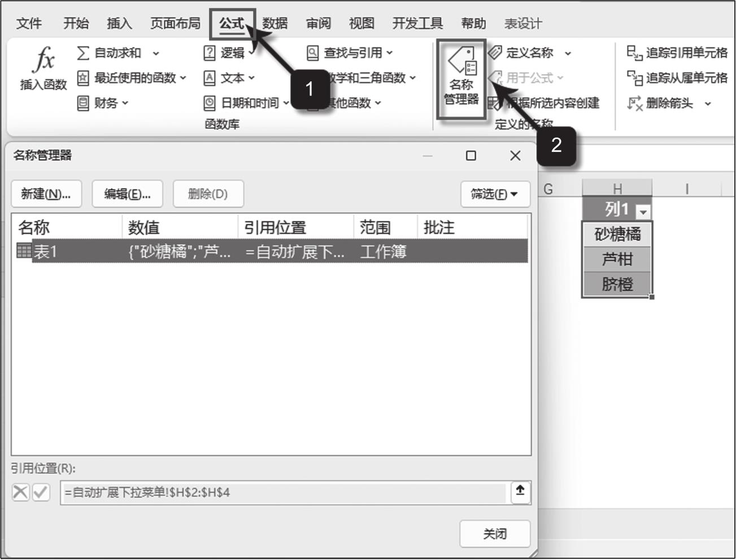The width and height of the screenshot is (736, 560).
Task: Sort by the 范围 column header
Action: pos(385,227)
